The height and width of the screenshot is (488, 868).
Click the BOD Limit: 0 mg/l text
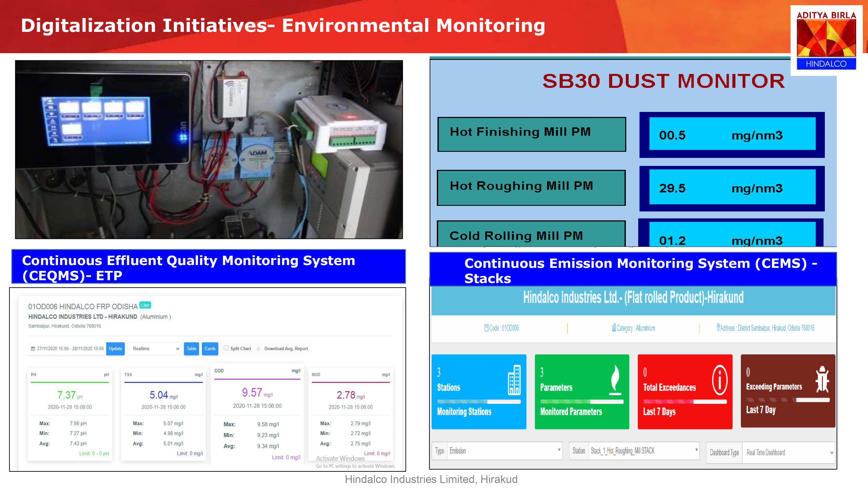pyautogui.click(x=377, y=453)
